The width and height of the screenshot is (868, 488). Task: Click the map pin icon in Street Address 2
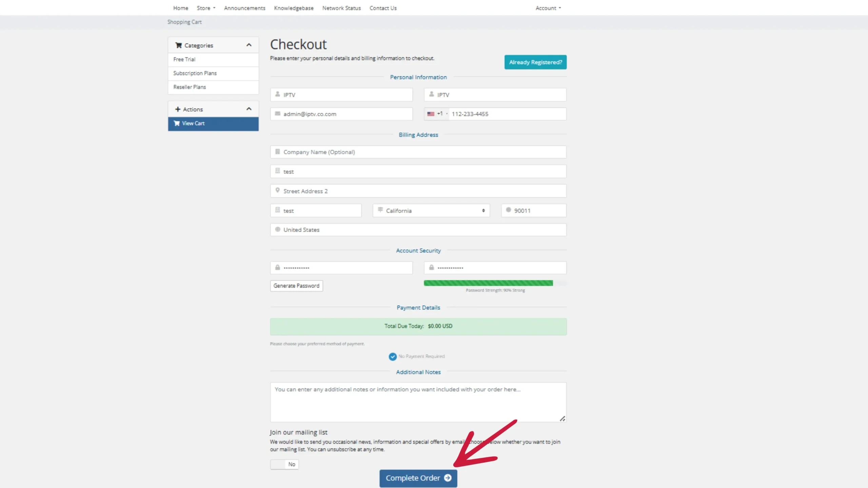pyautogui.click(x=278, y=191)
